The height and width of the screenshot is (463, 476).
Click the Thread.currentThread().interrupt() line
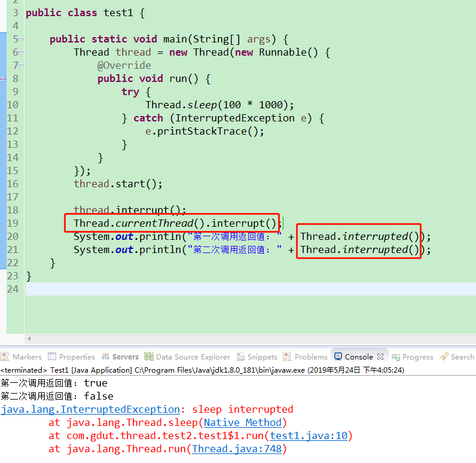178,224
